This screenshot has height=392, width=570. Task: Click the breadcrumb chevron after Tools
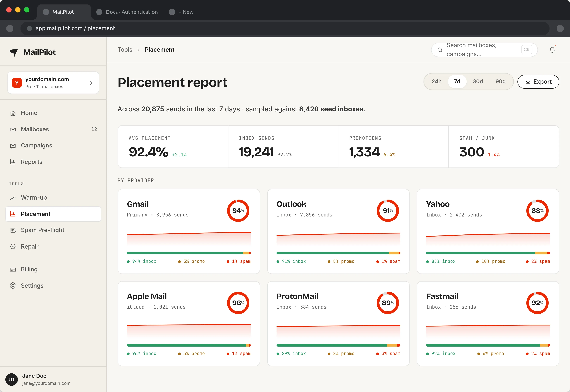pos(138,50)
